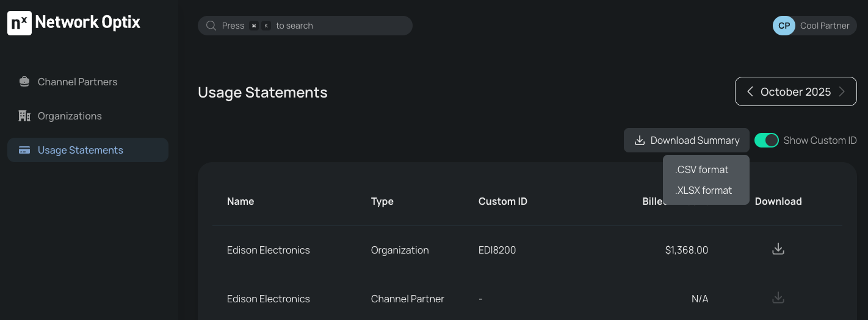Click the $1,368.00 billed amount
The image size is (868, 320).
pos(687,250)
